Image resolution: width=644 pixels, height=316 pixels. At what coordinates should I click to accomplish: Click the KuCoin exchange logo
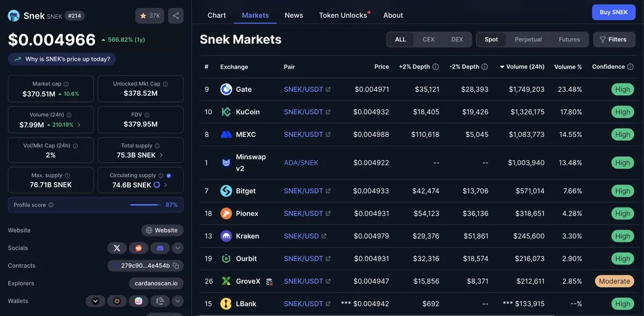pos(226,112)
